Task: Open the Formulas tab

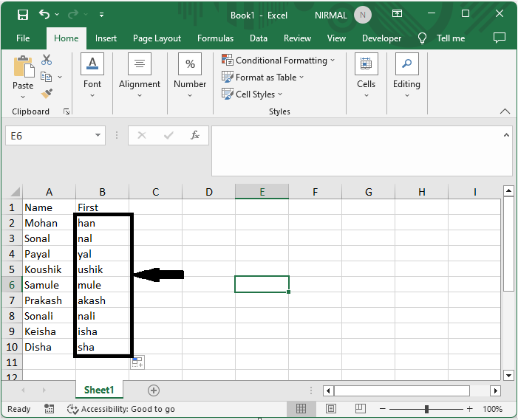Action: [215, 38]
